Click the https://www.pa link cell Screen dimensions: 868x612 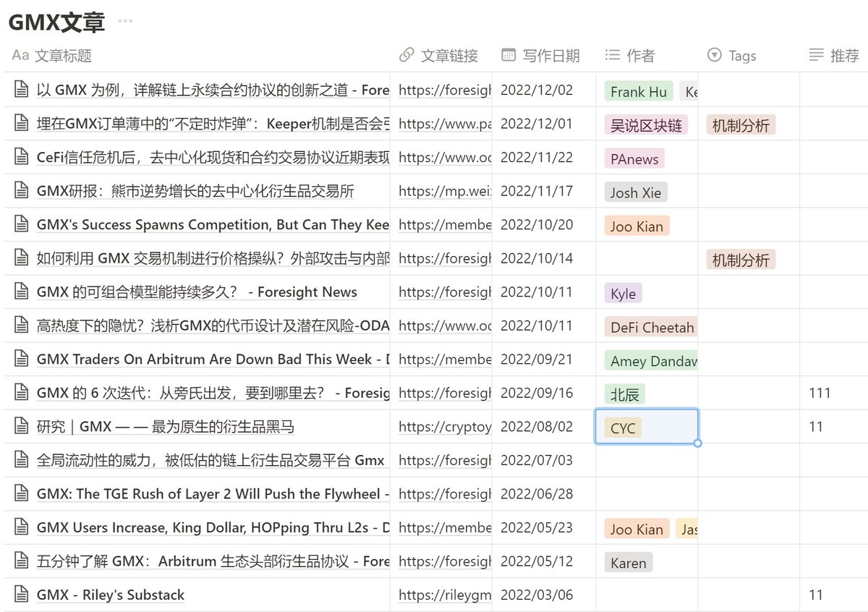pos(441,124)
